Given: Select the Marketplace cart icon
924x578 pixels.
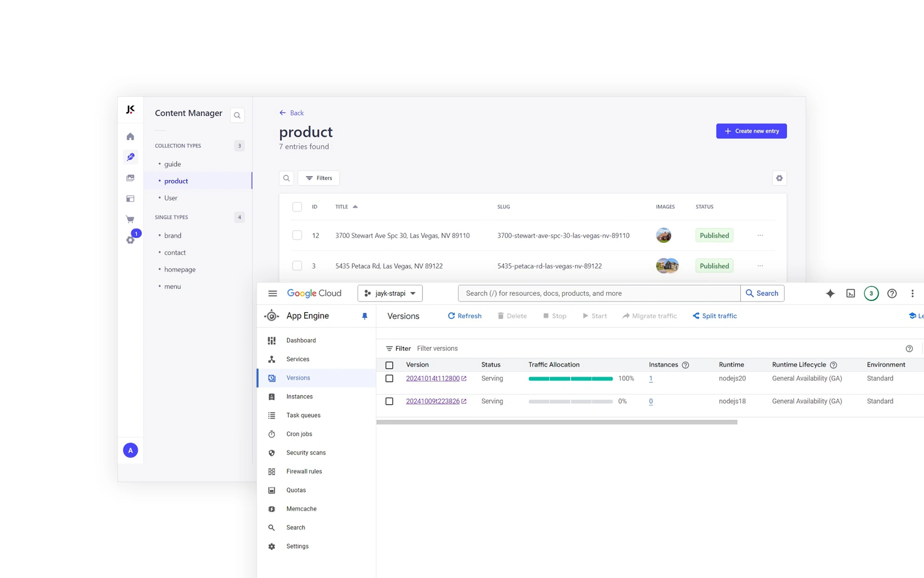Looking at the screenshot, I should [x=130, y=219].
